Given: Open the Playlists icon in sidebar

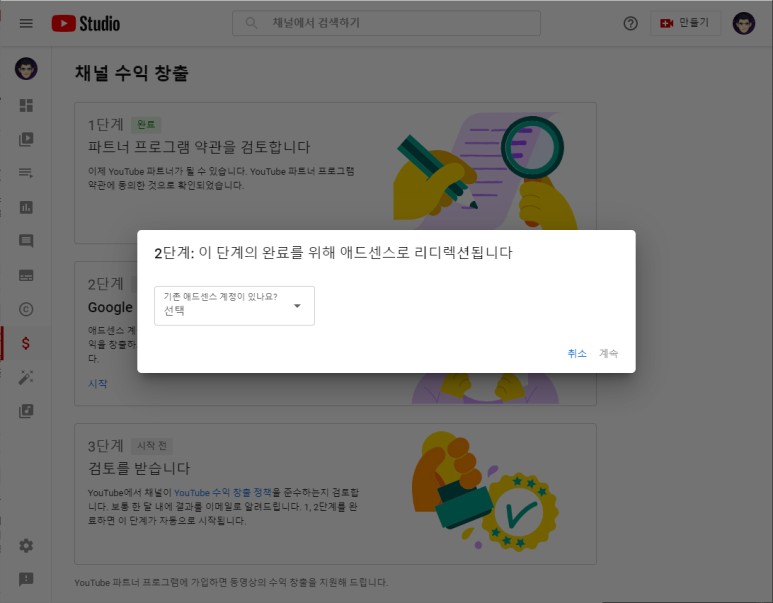Looking at the screenshot, I should [26, 173].
